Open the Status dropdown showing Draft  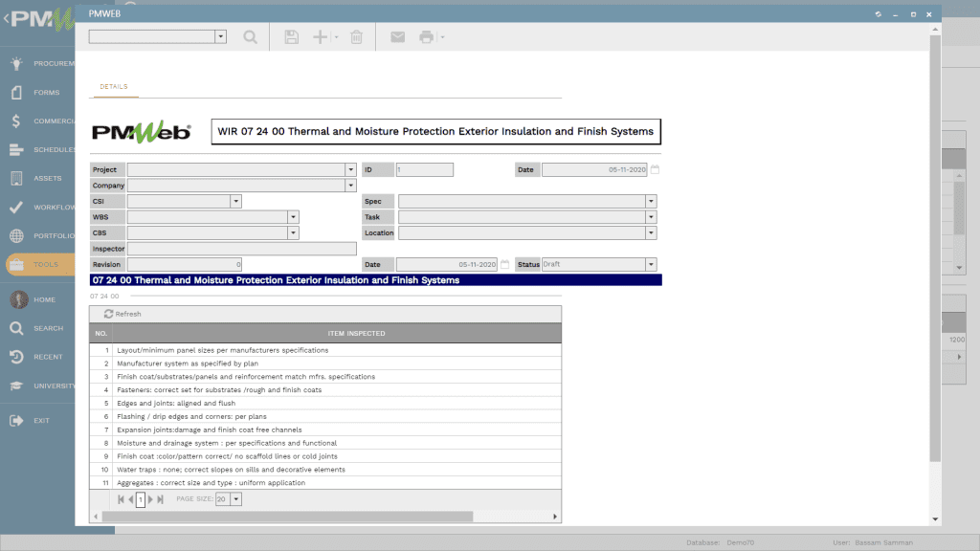tap(651, 264)
